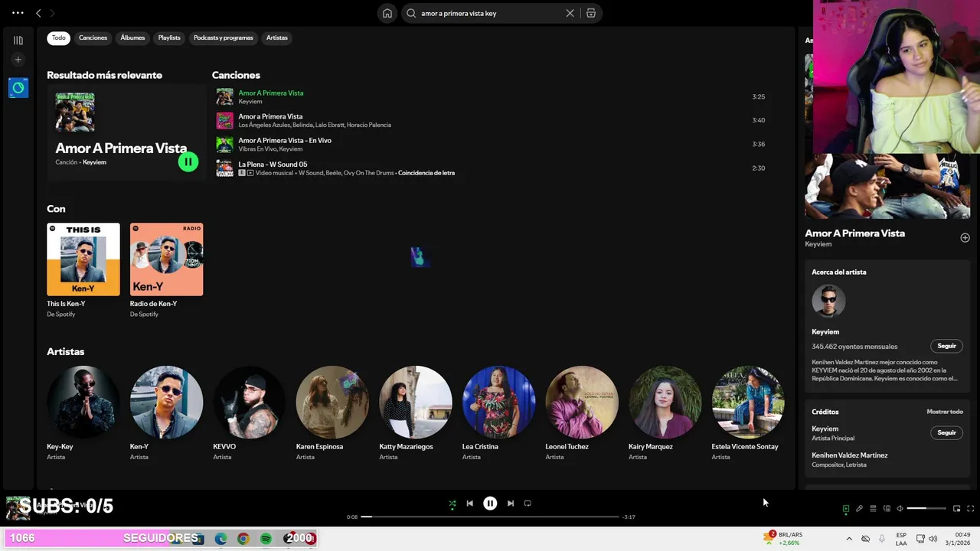Open the Browse icon beside search bar
This screenshot has width=980, height=551.
point(591,13)
